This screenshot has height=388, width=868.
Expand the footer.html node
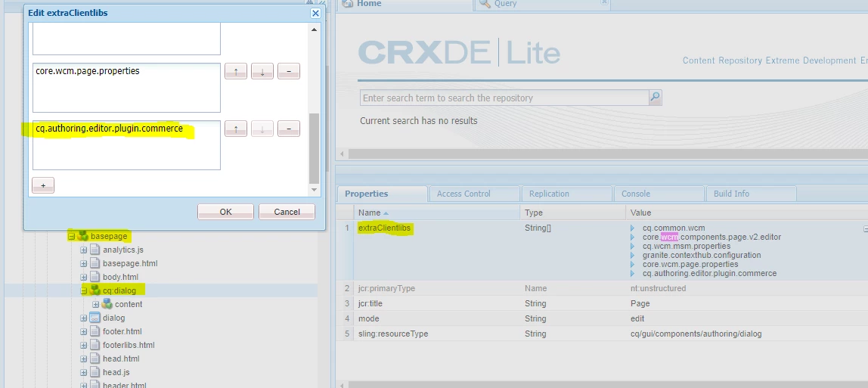pos(84,331)
